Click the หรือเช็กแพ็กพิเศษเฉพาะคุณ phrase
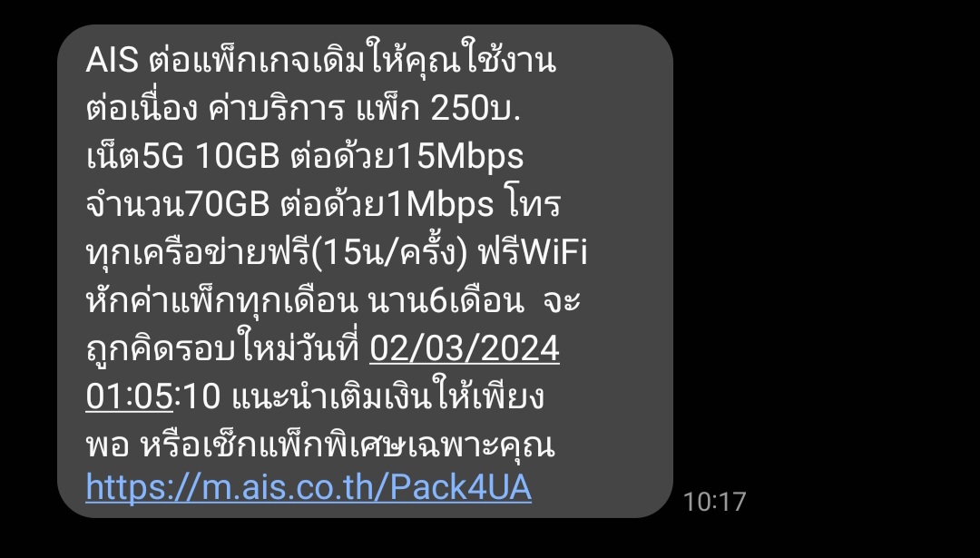The height and width of the screenshot is (558, 980). pyautogui.click(x=347, y=445)
